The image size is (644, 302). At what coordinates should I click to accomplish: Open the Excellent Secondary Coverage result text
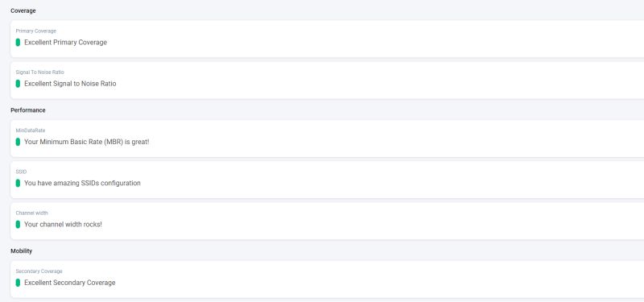pyautogui.click(x=70, y=283)
